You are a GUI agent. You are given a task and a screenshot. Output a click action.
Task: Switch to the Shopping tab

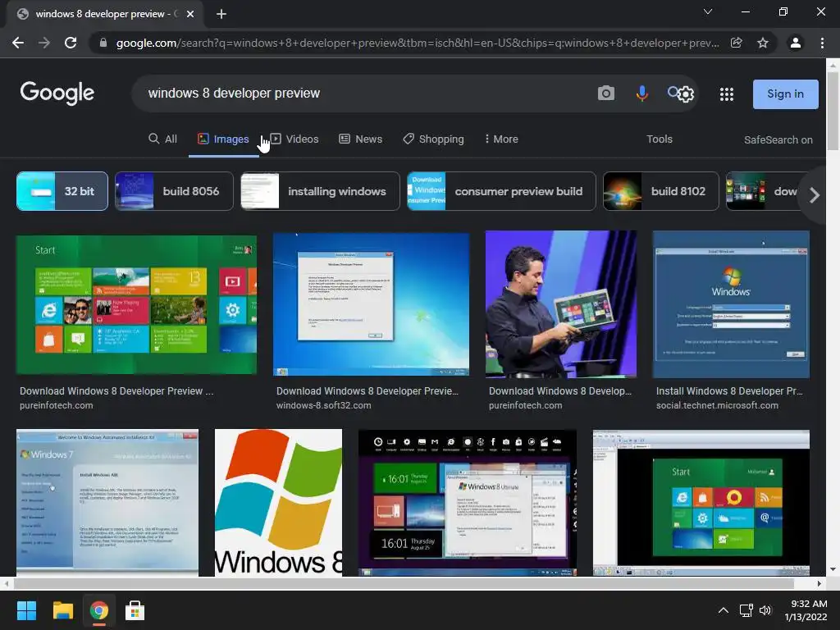point(433,139)
